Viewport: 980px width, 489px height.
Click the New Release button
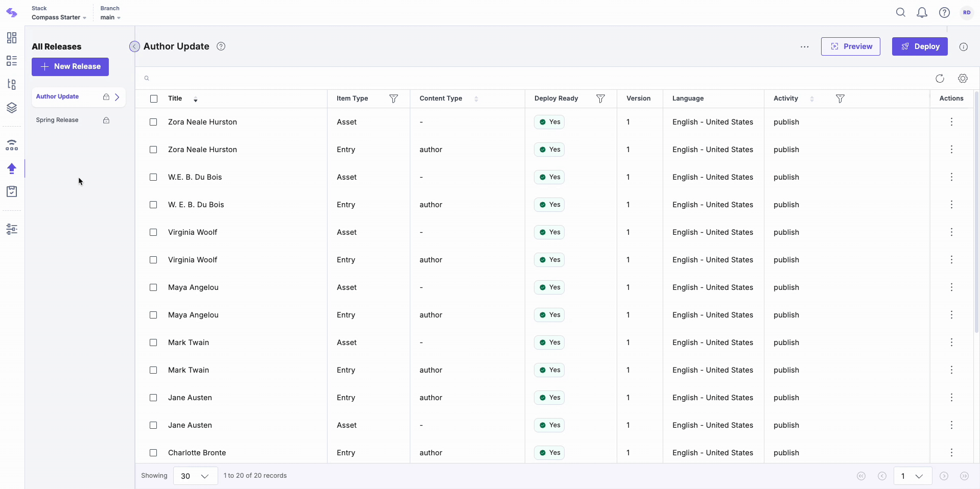click(x=70, y=67)
